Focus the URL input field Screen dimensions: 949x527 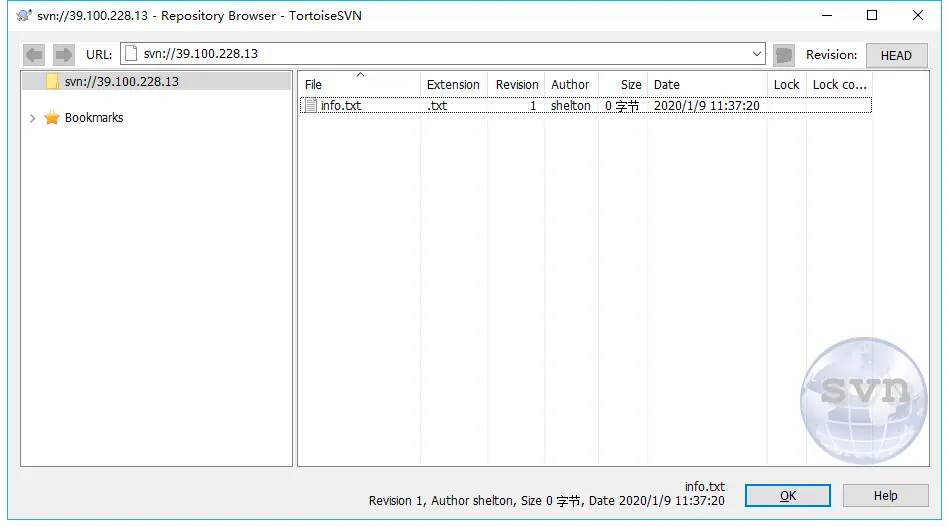pos(442,54)
